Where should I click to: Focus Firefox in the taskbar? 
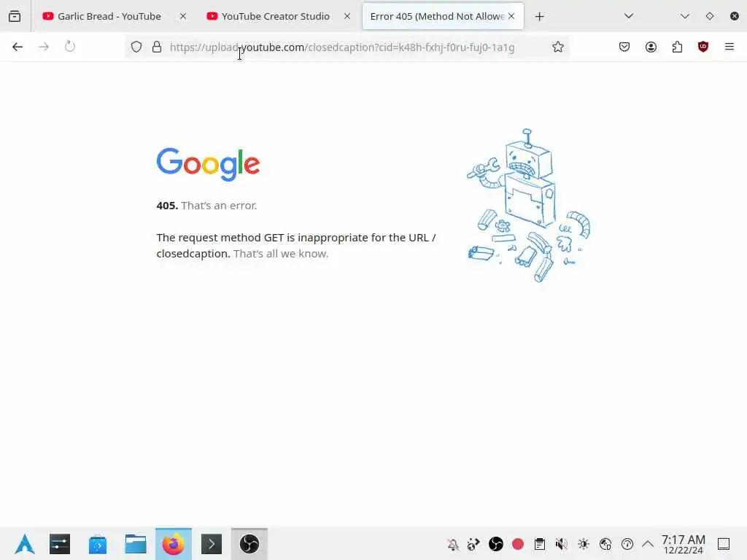pyautogui.click(x=174, y=544)
